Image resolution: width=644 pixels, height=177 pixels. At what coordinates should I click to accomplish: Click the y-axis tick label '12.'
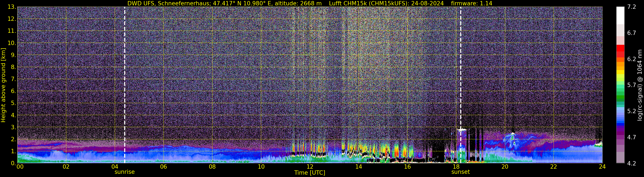(12, 19)
